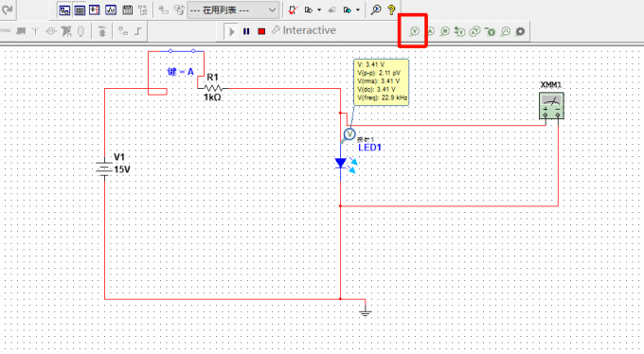This screenshot has height=354, width=644.
Task: Expand the In-Use List dropdown
Action: click(x=272, y=9)
